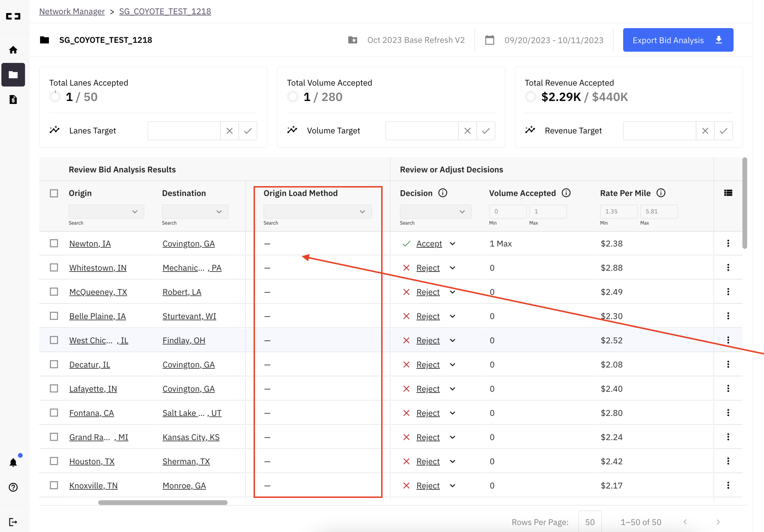The height and width of the screenshot is (532, 764).
Task: Open the invoice document icon in sidebar
Action: [13, 100]
